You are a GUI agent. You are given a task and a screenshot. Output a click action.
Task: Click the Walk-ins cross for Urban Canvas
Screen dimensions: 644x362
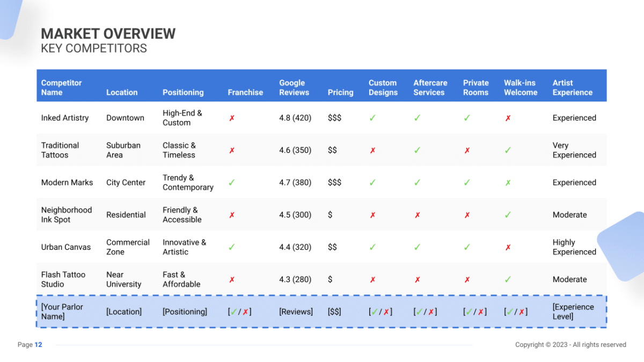pos(508,247)
